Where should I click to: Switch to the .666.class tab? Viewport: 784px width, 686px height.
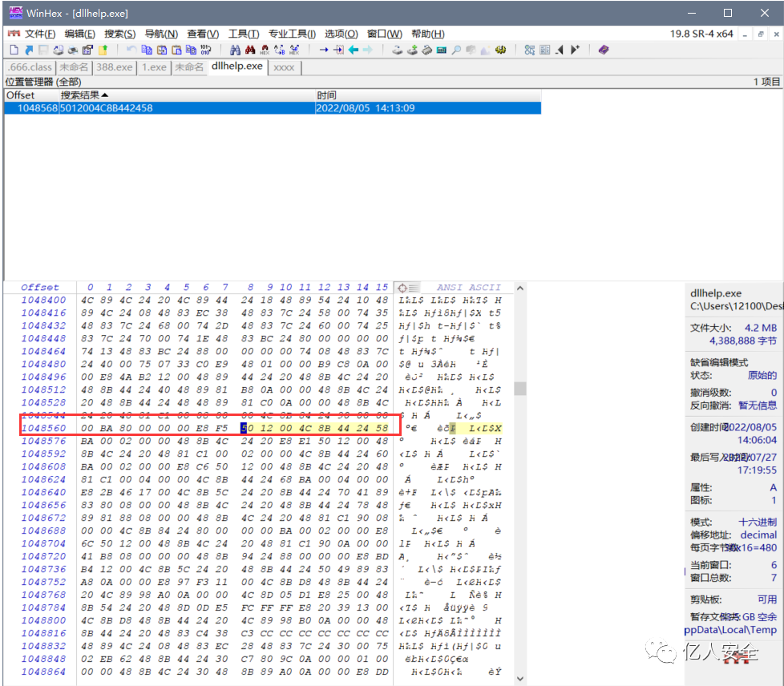pos(30,67)
